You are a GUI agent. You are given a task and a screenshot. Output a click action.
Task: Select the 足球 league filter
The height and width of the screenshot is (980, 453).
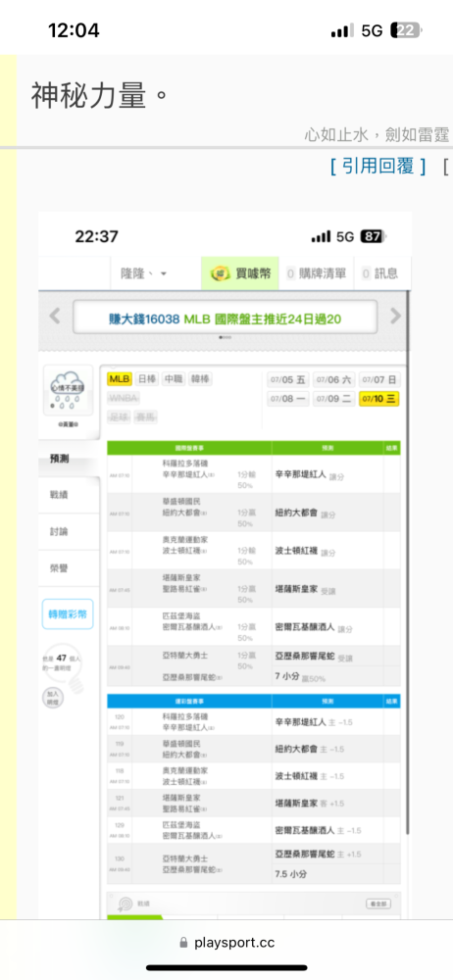pos(119,416)
